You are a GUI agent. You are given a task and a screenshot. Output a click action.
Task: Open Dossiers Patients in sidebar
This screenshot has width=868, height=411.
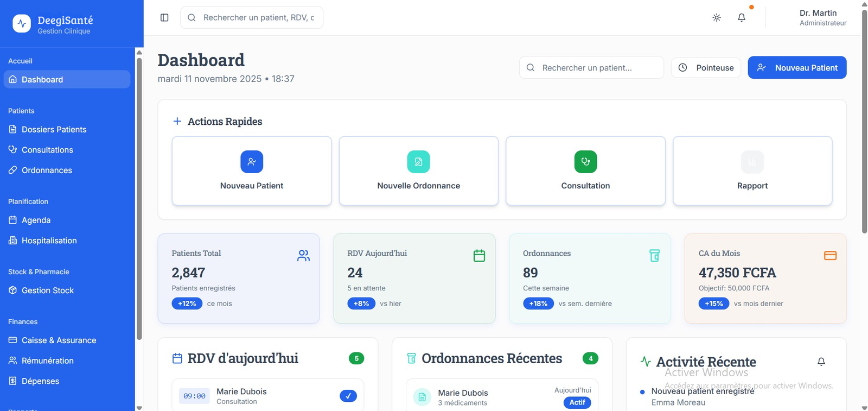[54, 129]
